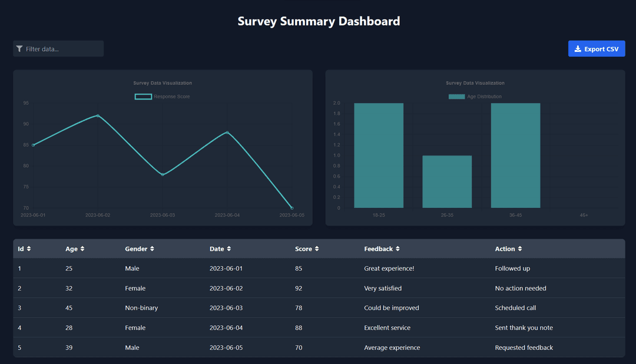Sort the Score column via its arrows icon
Image resolution: width=636 pixels, height=364 pixels.
pos(316,249)
